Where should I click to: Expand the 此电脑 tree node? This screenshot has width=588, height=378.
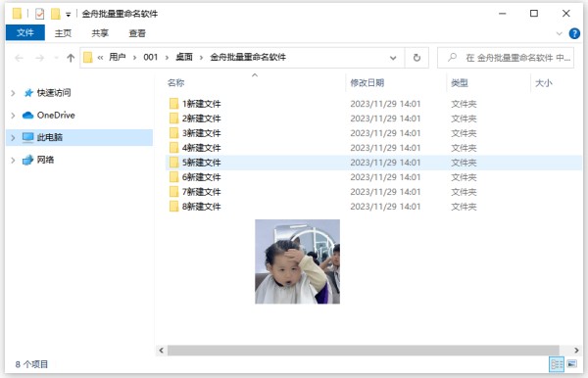[x=13, y=137]
